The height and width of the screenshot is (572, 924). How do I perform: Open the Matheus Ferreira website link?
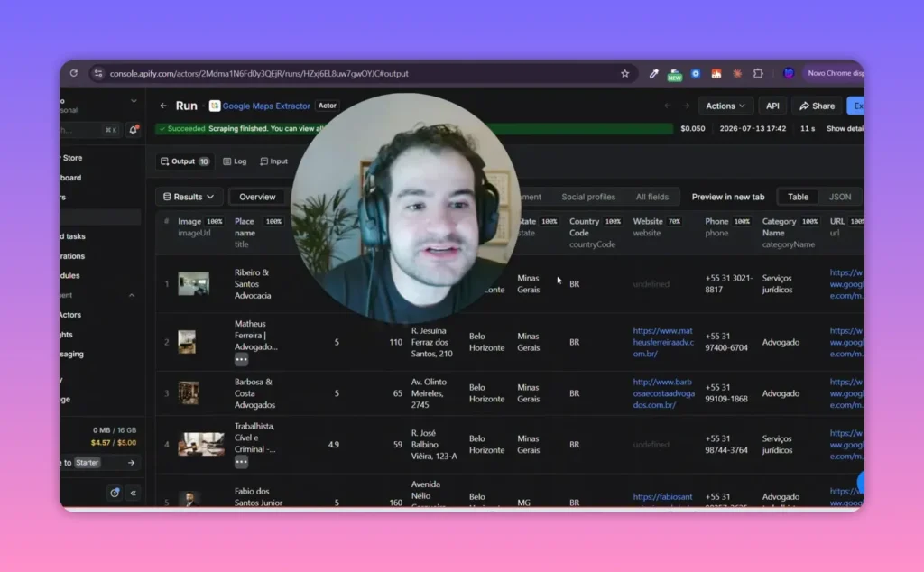[x=663, y=342]
